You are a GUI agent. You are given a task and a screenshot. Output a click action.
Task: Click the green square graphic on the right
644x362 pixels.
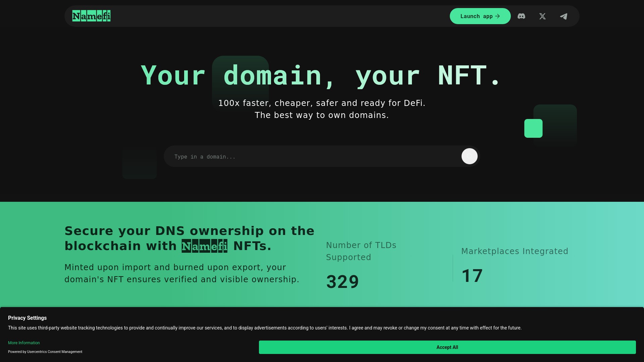[533, 129]
